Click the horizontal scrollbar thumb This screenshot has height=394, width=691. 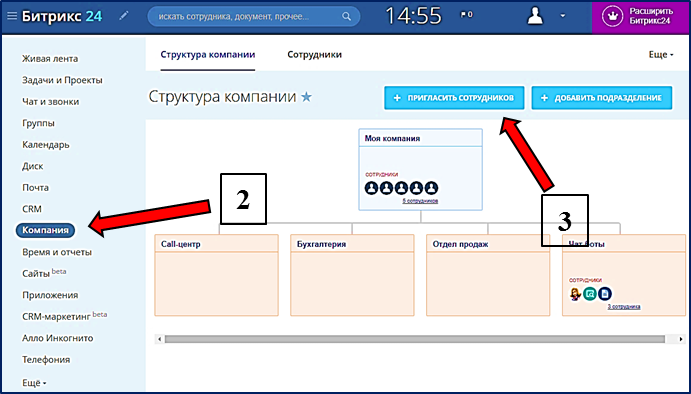[415, 339]
